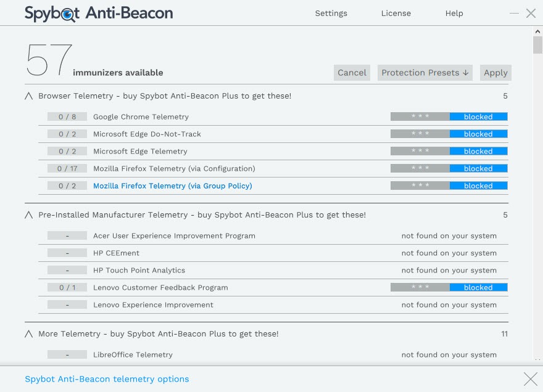Select the HP CEEment row
The image size is (543, 392).
[x=273, y=253]
